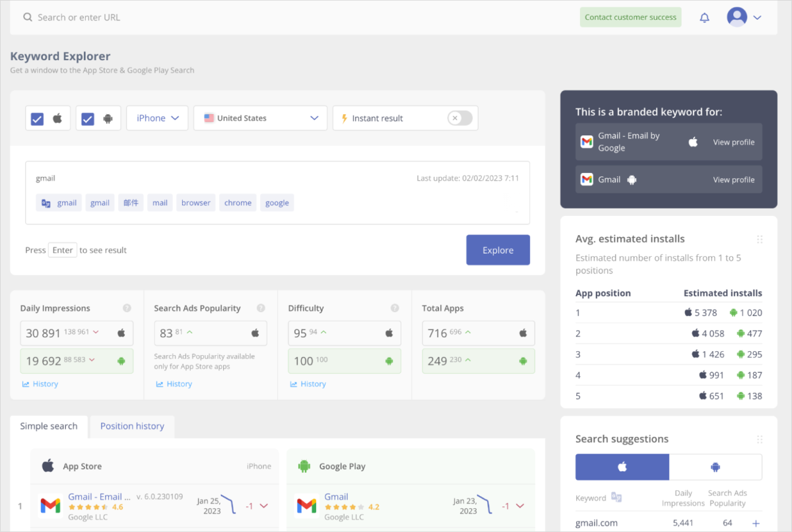792x532 pixels.
Task: Open Difficulty History link
Action: 308,384
